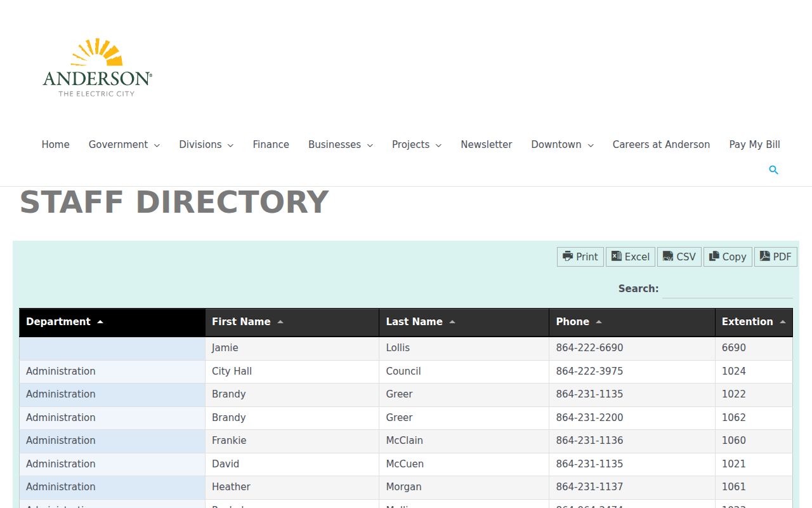Screen dimensions: 812x508
Task: Click the Extention column header text
Action: [747, 322]
